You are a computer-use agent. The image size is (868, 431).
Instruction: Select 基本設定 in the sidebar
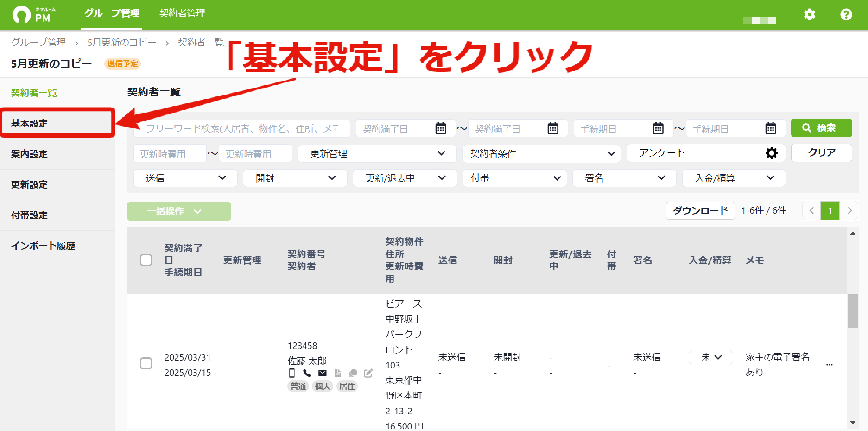57,123
